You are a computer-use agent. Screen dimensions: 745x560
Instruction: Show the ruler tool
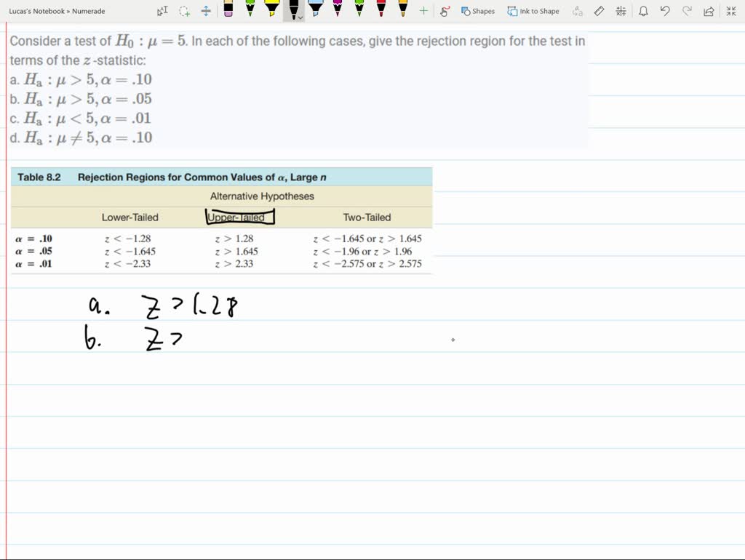[x=599, y=11]
